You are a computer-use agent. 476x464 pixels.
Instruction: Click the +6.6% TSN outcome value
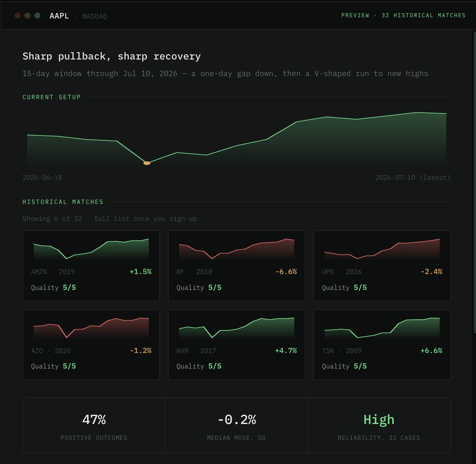pyautogui.click(x=432, y=351)
